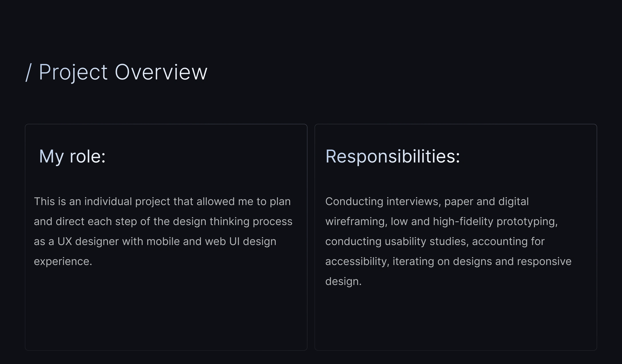Click the "Responsibilities:" card heading
622x364 pixels.
click(x=393, y=156)
